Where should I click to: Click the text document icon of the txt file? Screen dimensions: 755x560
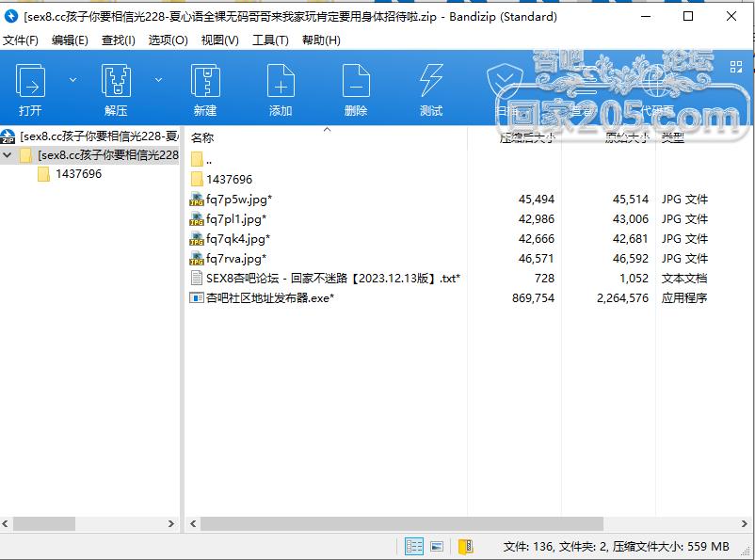[x=197, y=278]
